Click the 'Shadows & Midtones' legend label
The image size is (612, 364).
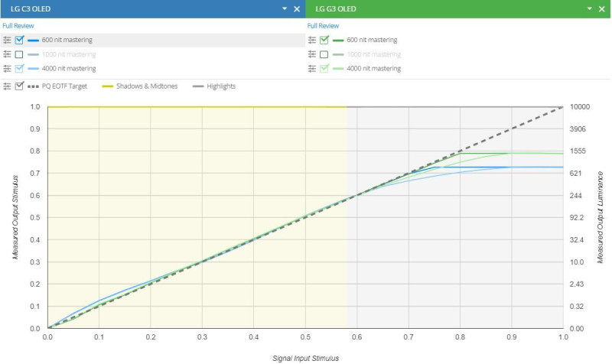147,86
